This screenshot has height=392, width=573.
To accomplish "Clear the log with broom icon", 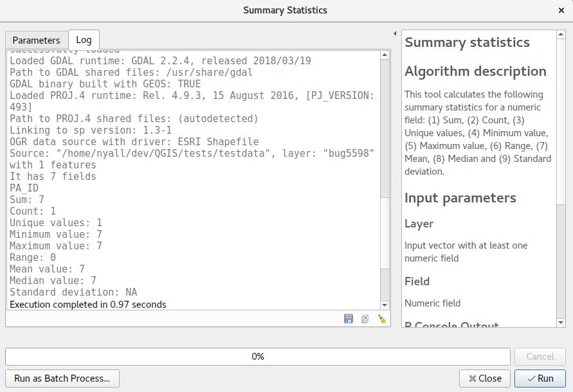I will coord(381,319).
